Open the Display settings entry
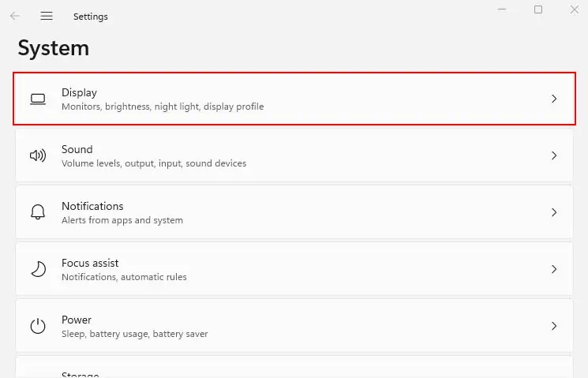The width and height of the screenshot is (588, 378). [x=79, y=93]
